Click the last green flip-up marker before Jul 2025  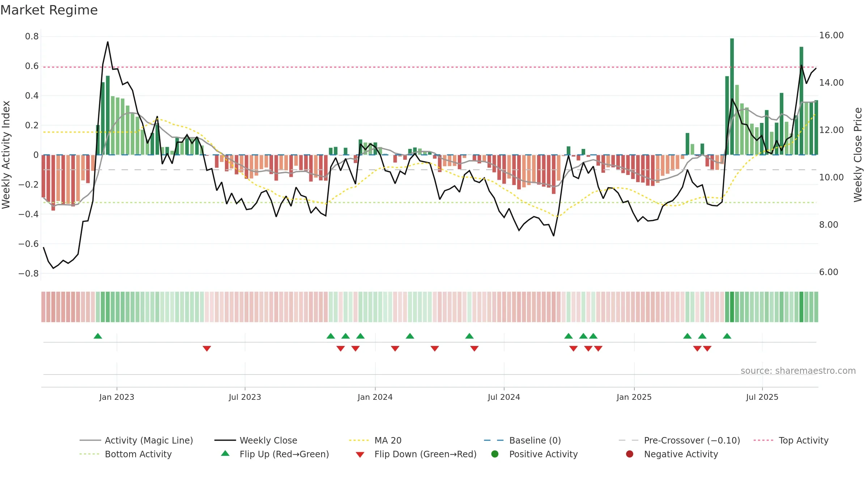click(727, 336)
